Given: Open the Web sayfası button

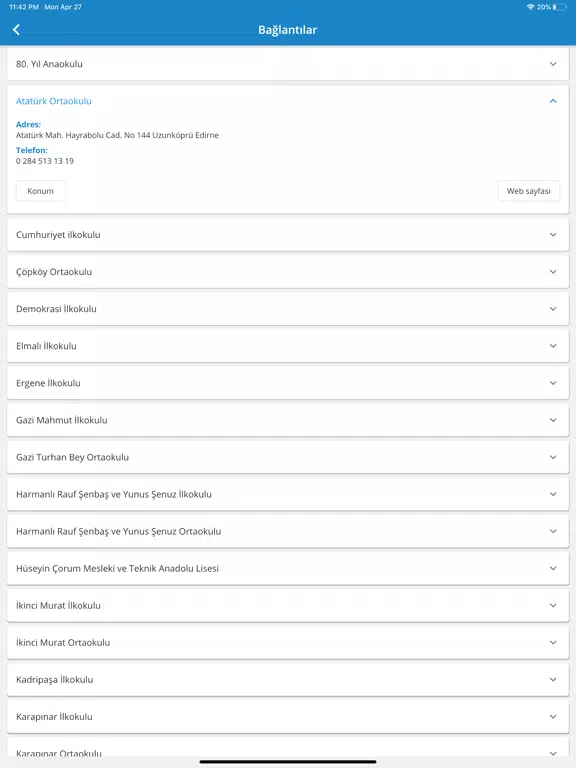Looking at the screenshot, I should tap(528, 191).
